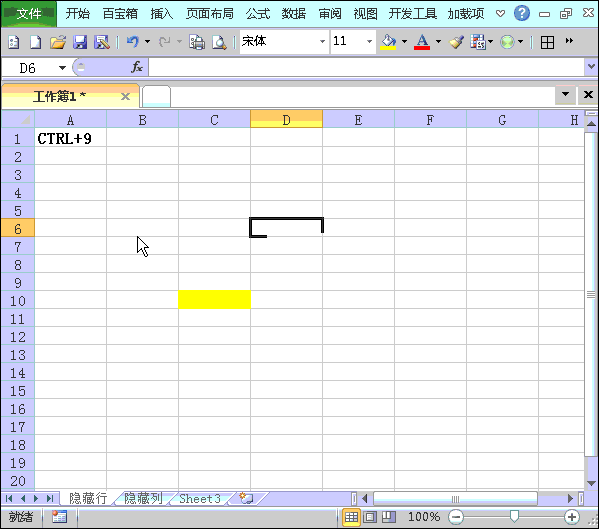The height and width of the screenshot is (529, 599).
Task: Zoom out with the minus button
Action: click(456, 517)
